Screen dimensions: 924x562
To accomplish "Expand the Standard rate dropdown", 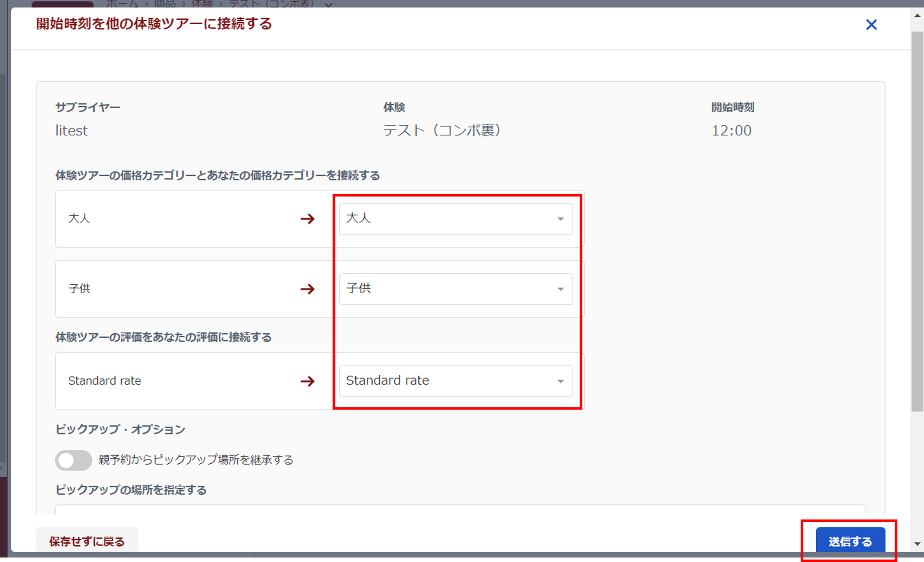I will pyautogui.click(x=456, y=381).
